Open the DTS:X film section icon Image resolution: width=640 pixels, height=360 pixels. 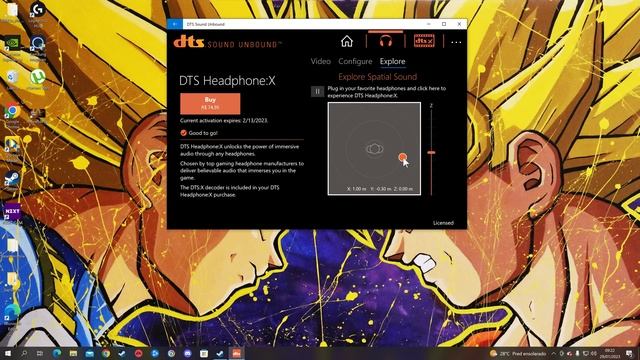click(x=424, y=41)
